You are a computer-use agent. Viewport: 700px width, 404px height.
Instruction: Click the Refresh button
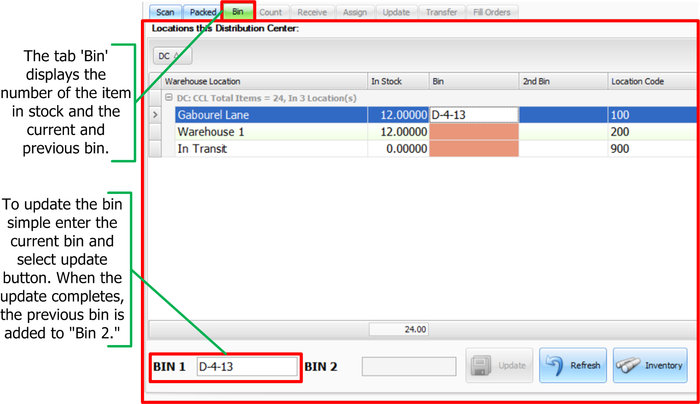pyautogui.click(x=573, y=366)
